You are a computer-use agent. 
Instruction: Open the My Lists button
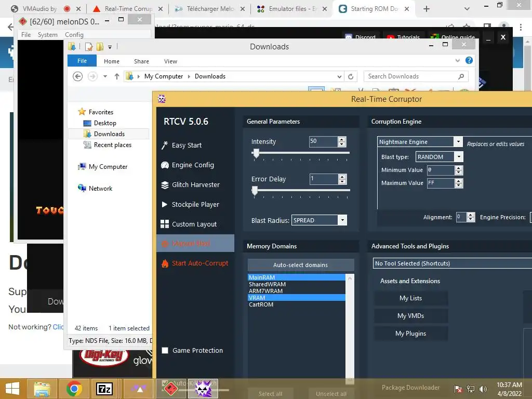coord(410,298)
